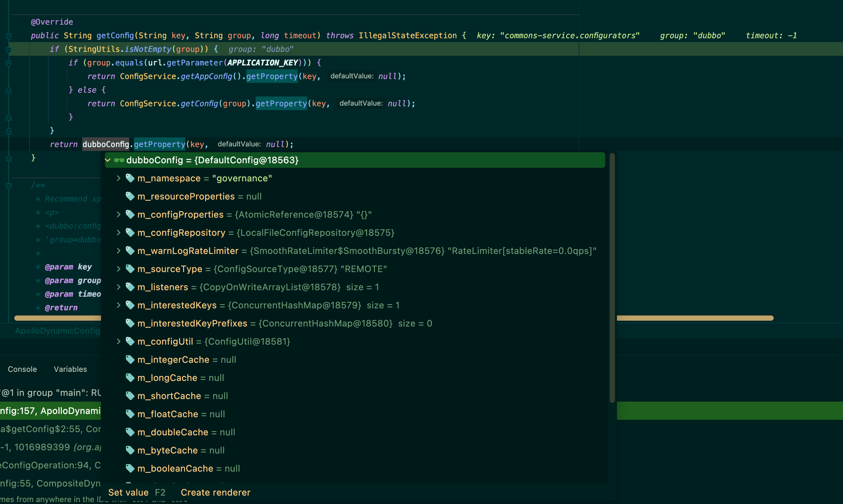Click the tag icon next to m_resourceProperties
The height and width of the screenshot is (504, 843).
click(x=130, y=196)
